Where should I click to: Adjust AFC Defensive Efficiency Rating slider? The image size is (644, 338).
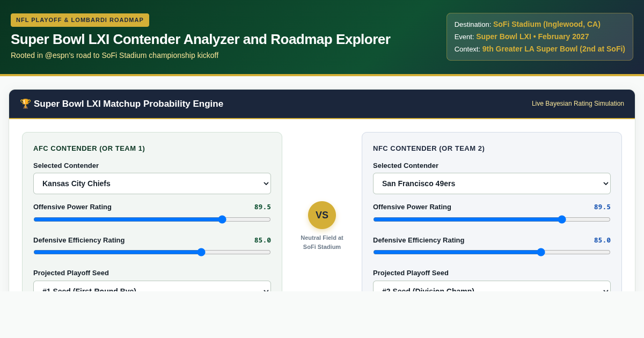[152, 252]
